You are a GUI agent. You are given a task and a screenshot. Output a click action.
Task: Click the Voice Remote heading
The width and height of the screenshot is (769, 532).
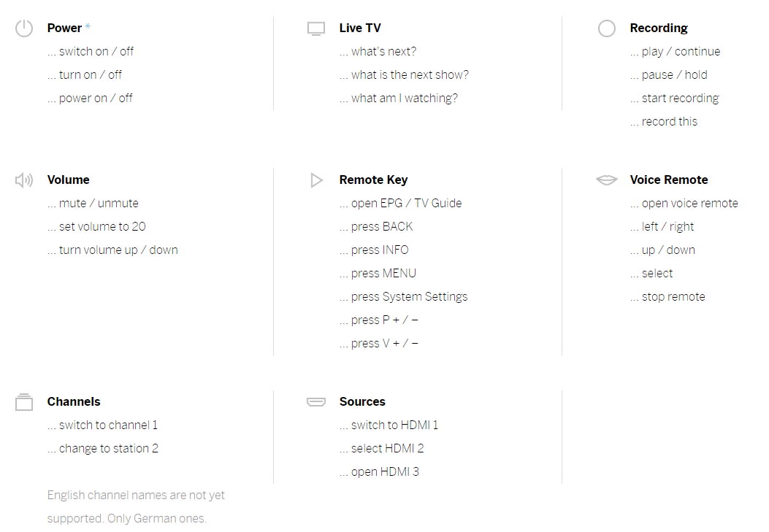[x=669, y=180]
